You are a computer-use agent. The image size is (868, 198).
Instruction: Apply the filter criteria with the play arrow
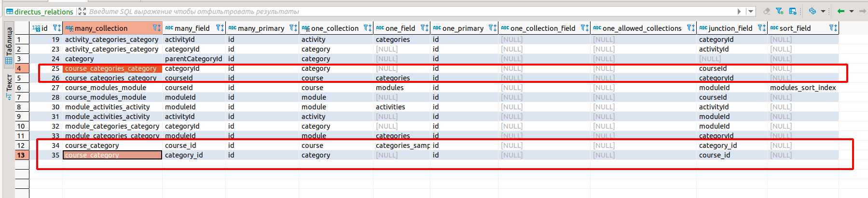click(x=739, y=12)
